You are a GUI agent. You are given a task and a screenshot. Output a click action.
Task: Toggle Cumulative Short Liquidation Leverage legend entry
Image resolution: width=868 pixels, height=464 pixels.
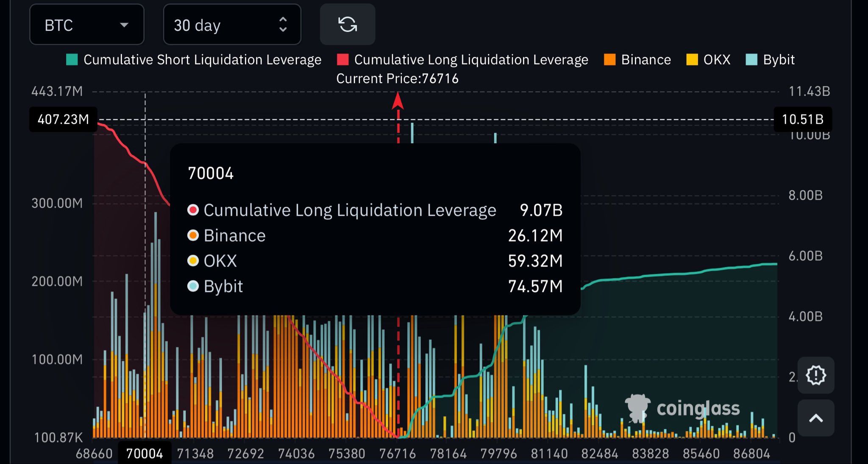[x=195, y=59]
